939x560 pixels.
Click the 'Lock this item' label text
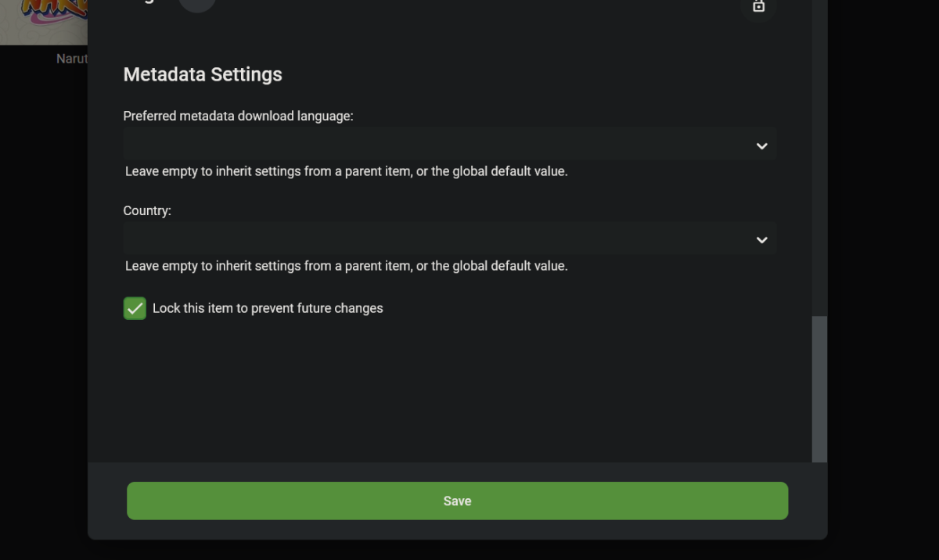268,308
